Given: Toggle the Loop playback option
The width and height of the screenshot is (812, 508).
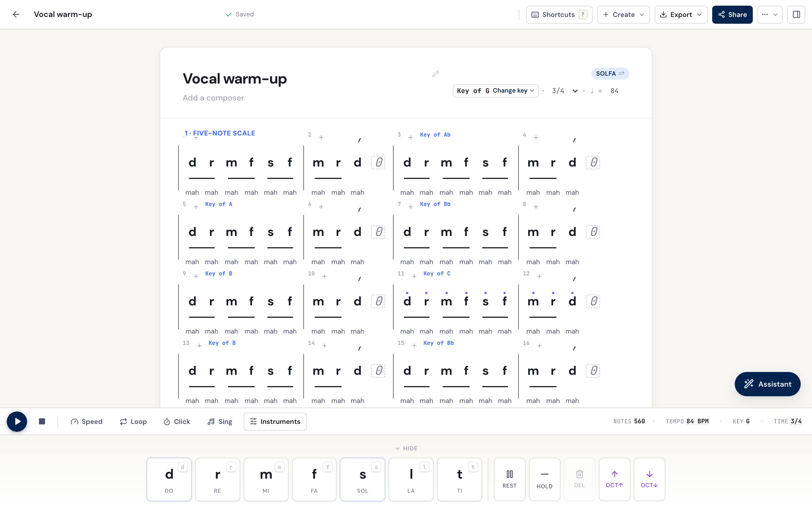Looking at the screenshot, I should pyautogui.click(x=133, y=421).
